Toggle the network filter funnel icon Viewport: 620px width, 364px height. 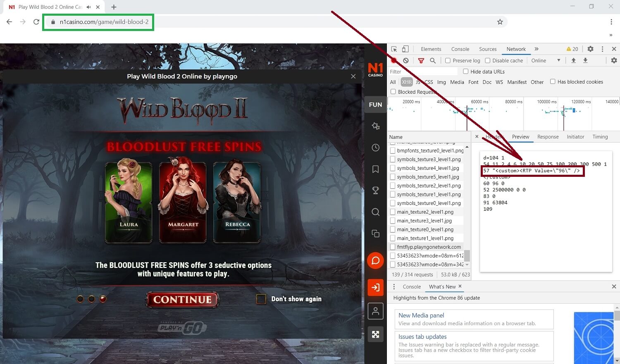coord(421,60)
